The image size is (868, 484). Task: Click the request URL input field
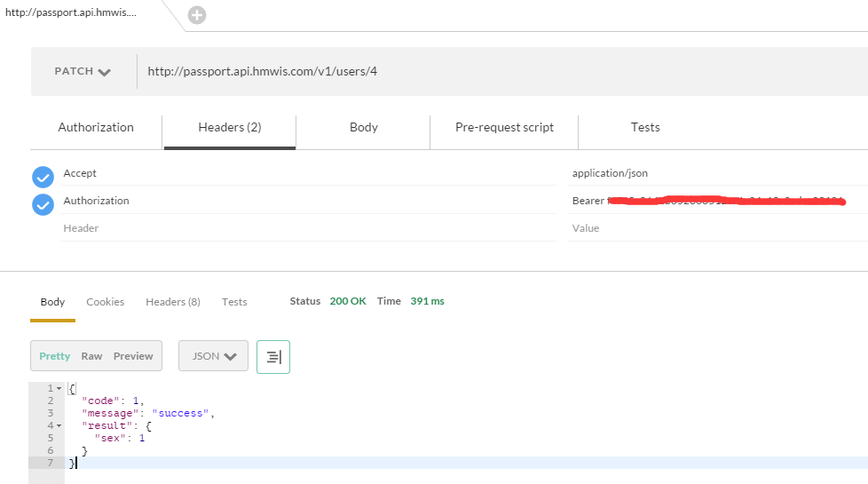tap(497, 71)
